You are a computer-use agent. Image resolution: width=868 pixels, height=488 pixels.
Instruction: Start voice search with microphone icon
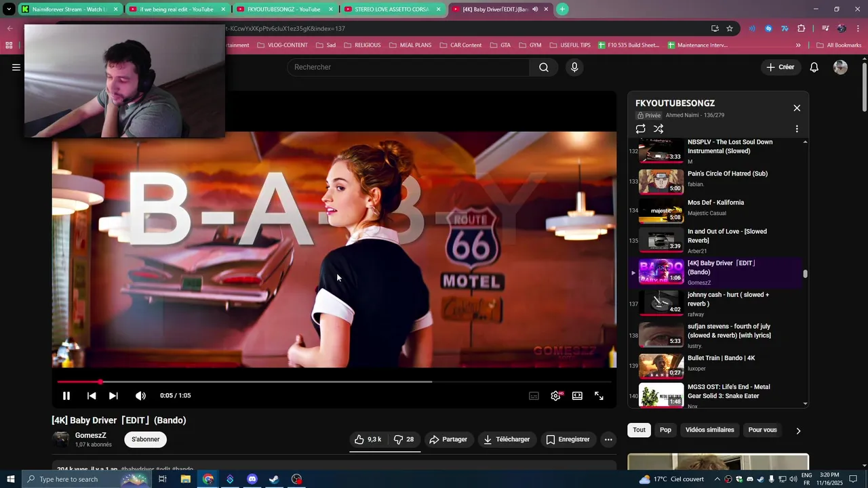point(574,67)
